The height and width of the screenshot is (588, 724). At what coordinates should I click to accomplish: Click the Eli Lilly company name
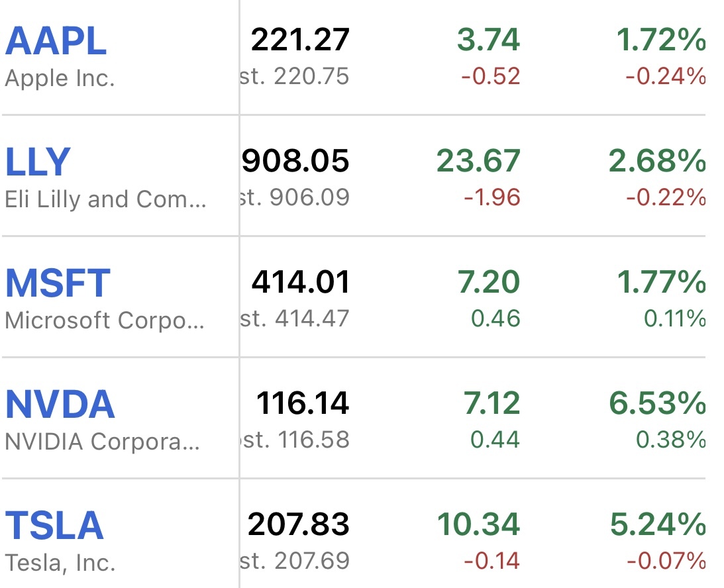(105, 199)
